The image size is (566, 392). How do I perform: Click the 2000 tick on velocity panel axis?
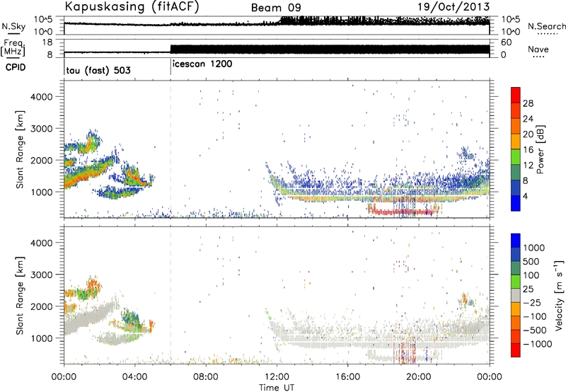click(41, 306)
